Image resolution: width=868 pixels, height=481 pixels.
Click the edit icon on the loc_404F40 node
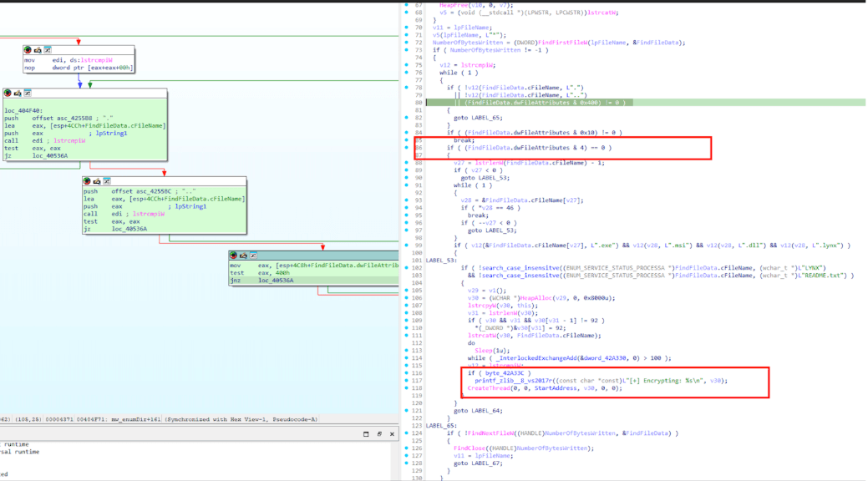pyautogui.click(x=18, y=93)
